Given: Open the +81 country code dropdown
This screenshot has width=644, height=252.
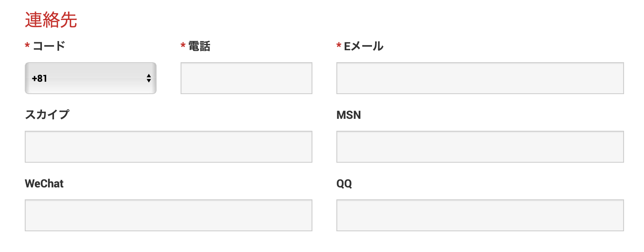Looking at the screenshot, I should pos(90,78).
